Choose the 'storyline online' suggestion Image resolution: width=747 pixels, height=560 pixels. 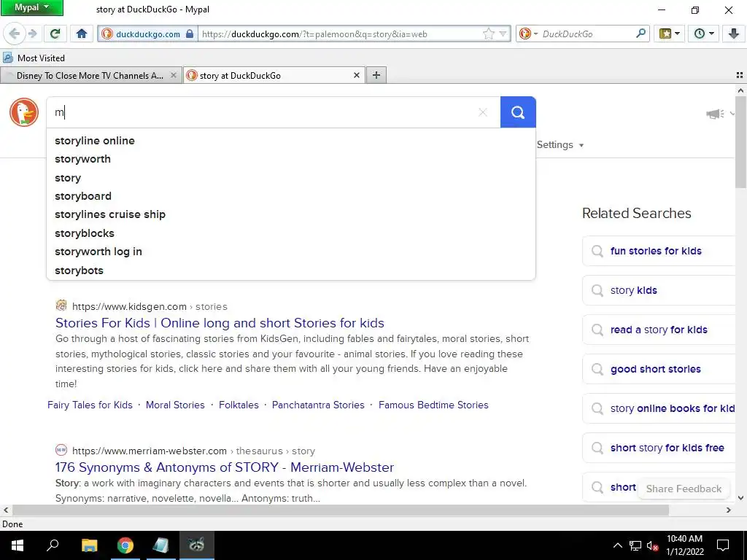290,141
